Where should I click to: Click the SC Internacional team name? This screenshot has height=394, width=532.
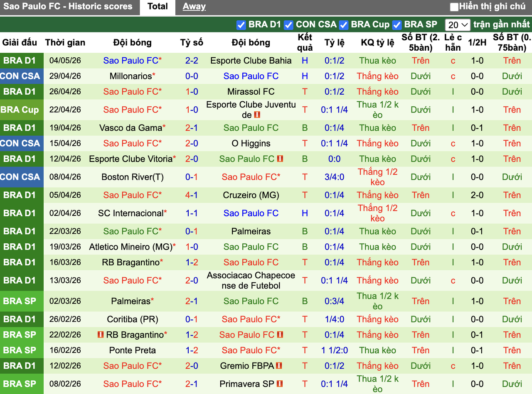tap(131, 213)
